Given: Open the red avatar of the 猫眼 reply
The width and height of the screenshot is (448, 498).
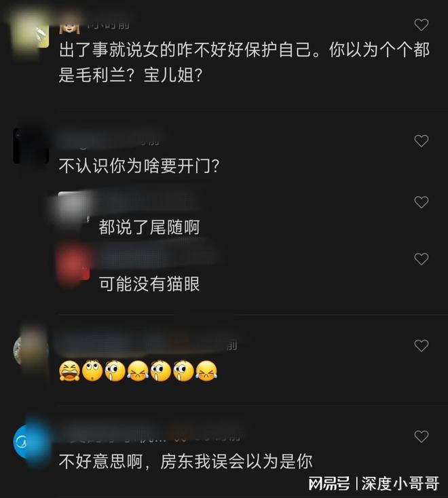Looking at the screenshot, I should pyautogui.click(x=73, y=265).
